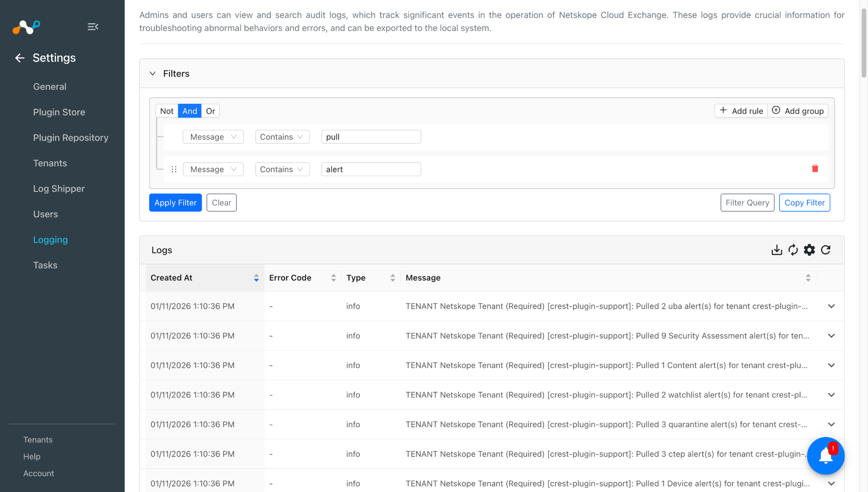The width and height of the screenshot is (868, 492).
Task: Toggle auto-refresh sync icon in Logs
Action: pyautogui.click(x=793, y=250)
